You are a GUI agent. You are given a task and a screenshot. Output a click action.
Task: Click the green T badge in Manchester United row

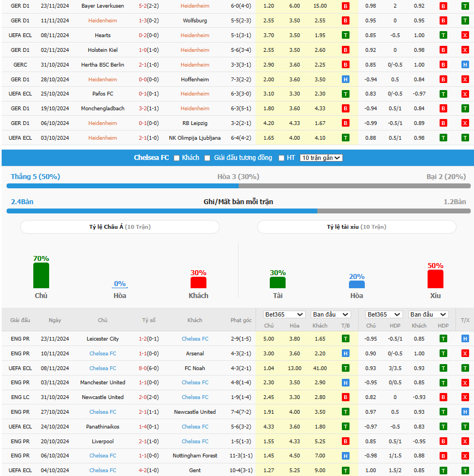tap(443, 383)
